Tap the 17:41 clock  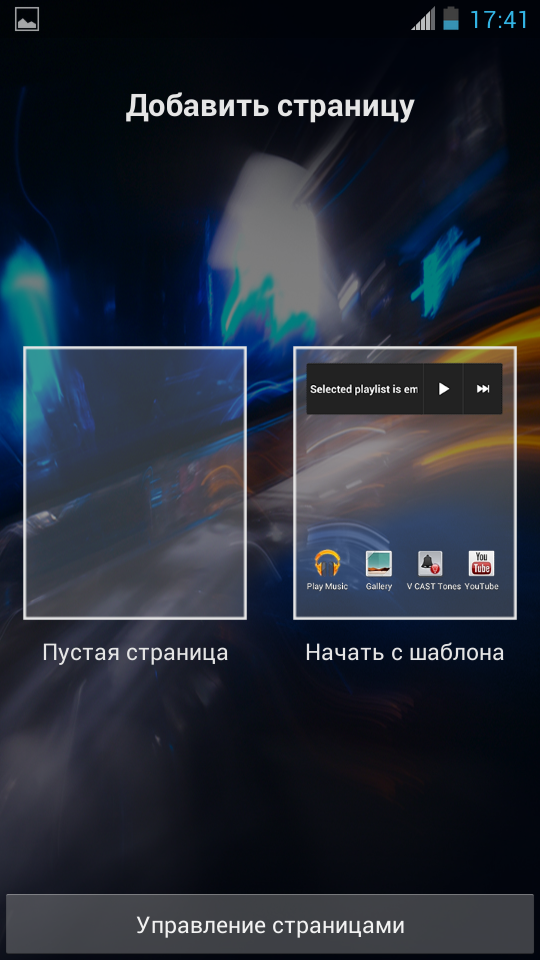[x=498, y=20]
